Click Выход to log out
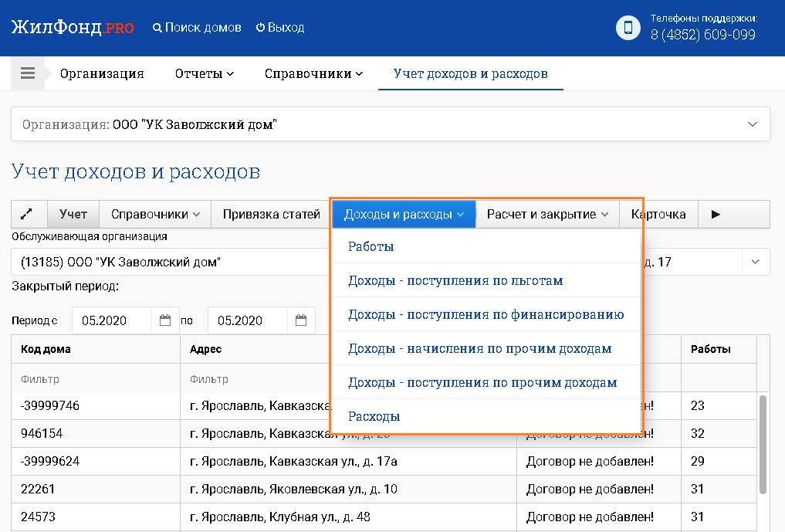The width and height of the screenshot is (785, 532). [x=280, y=28]
